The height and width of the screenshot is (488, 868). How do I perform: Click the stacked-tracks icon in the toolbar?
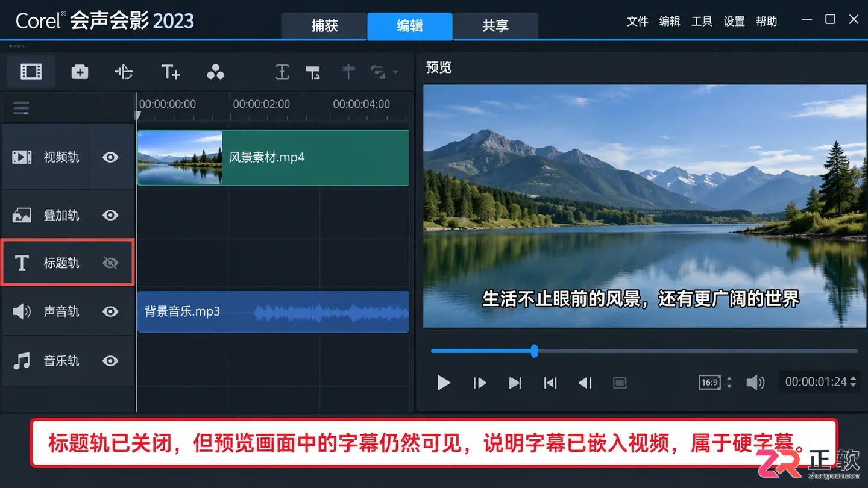pos(379,73)
